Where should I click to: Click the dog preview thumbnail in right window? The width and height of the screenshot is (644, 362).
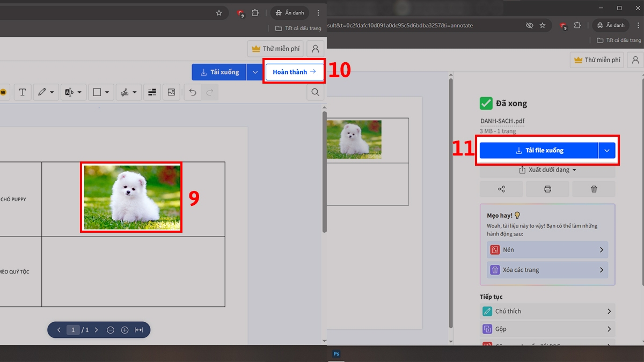tap(354, 139)
